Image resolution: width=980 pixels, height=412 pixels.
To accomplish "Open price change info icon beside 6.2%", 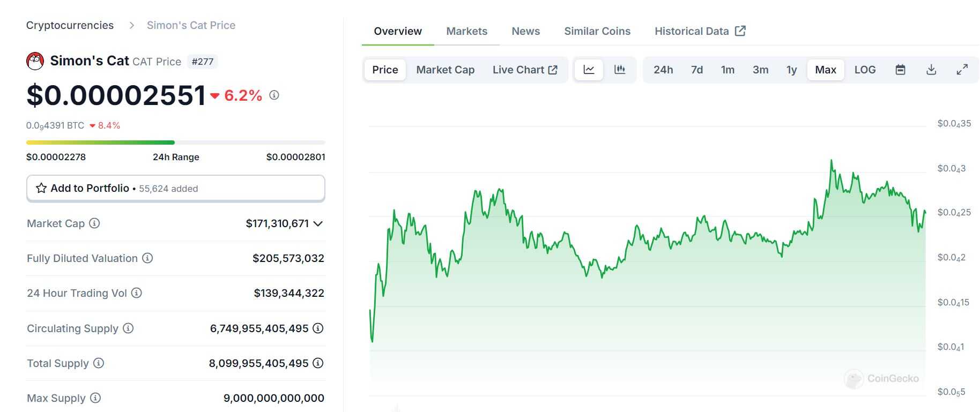I will tap(274, 95).
